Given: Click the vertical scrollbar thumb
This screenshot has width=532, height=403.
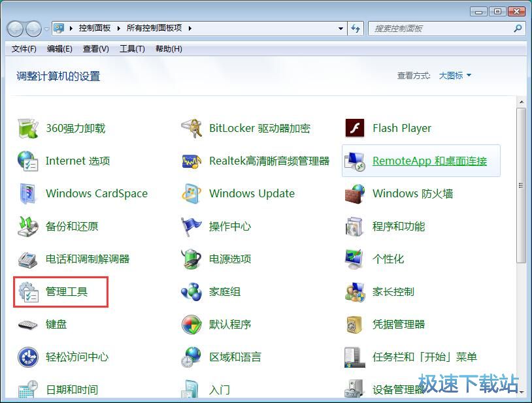Looking at the screenshot, I should pos(521,185).
